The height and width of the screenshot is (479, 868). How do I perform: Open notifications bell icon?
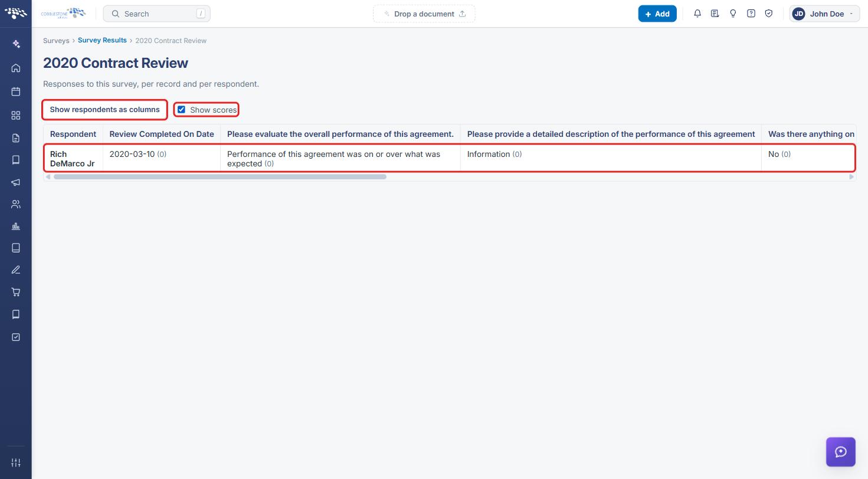697,14
